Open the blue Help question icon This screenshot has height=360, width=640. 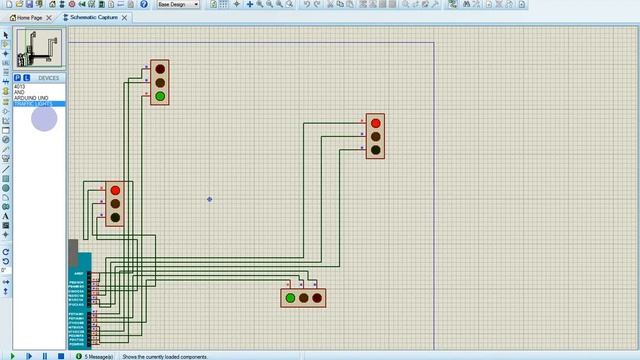coord(144,4)
